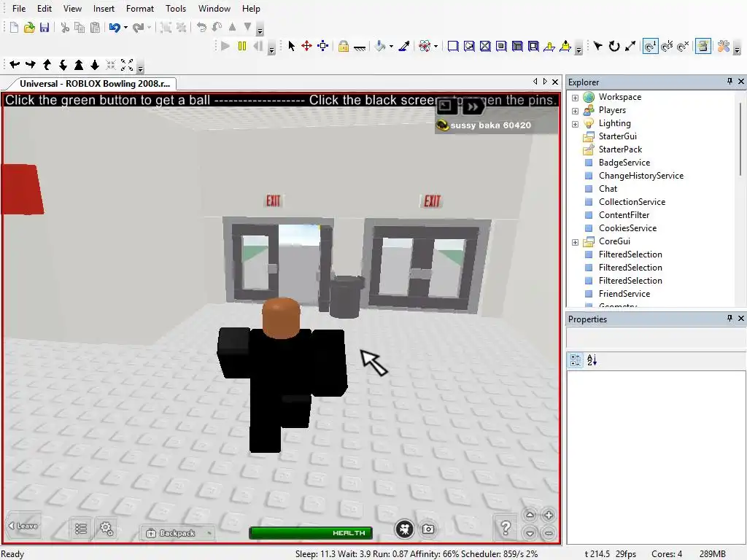Click the Reset step-back playback icon
The width and height of the screenshot is (747, 560).
(258, 46)
